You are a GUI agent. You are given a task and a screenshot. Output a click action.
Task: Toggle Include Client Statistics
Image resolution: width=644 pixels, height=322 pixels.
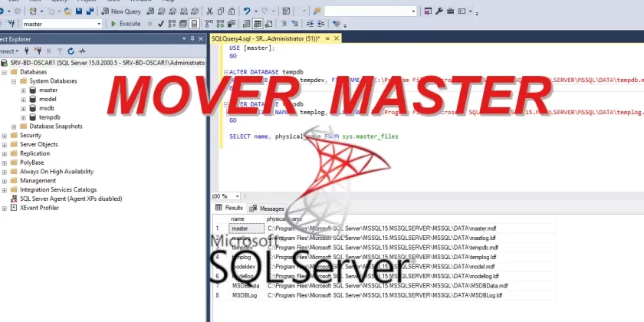232,24
